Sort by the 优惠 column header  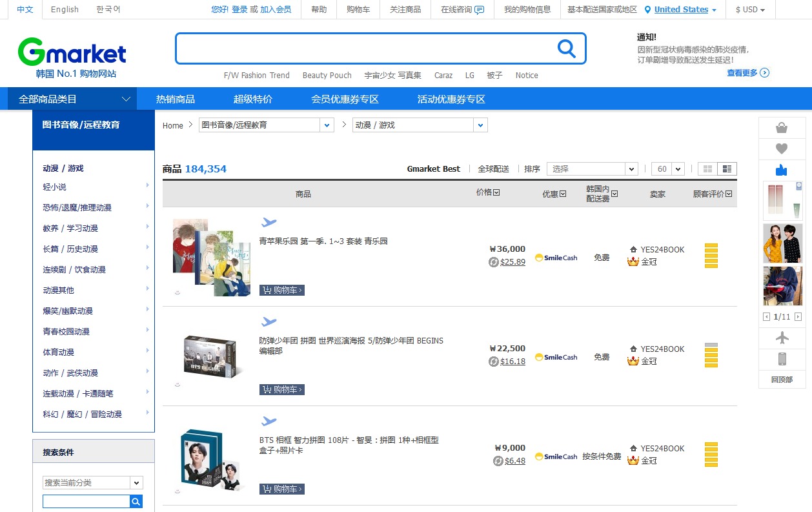554,194
